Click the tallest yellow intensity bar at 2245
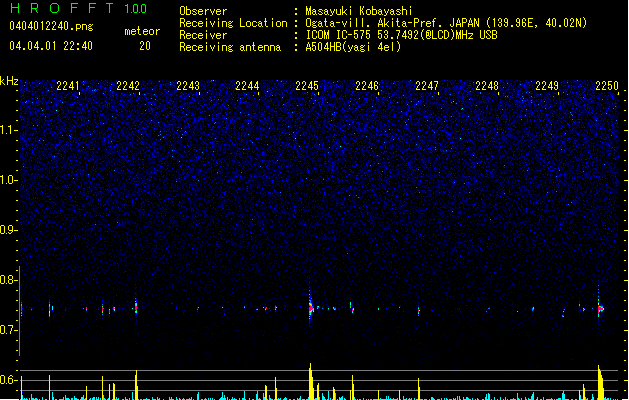This screenshot has height=400, width=629. point(311,381)
